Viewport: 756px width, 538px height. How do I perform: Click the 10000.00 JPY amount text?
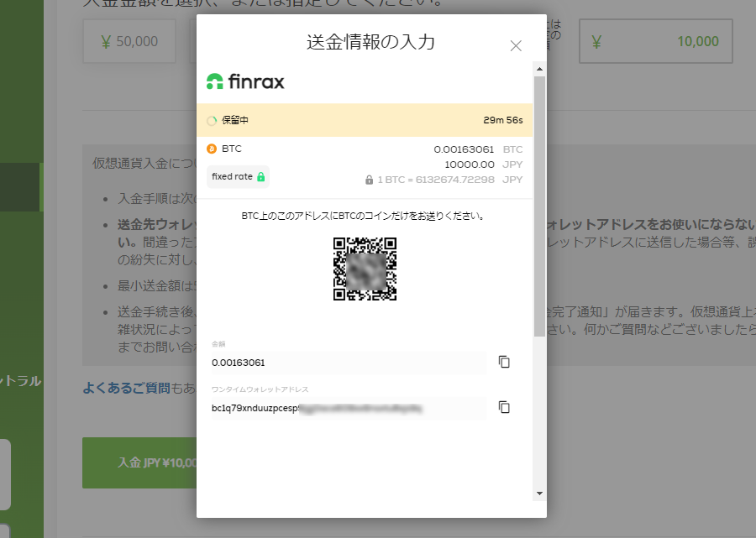click(484, 165)
